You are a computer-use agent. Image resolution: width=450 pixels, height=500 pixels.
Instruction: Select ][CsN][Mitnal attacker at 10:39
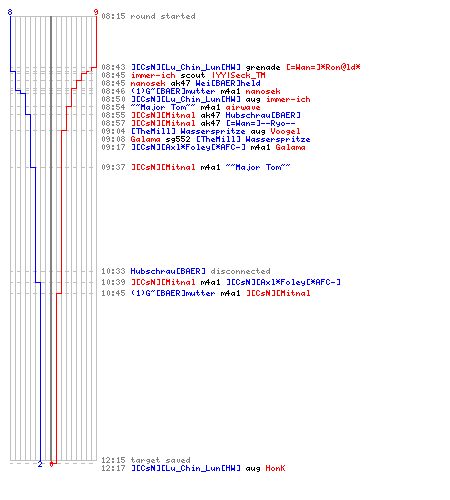coord(163,282)
